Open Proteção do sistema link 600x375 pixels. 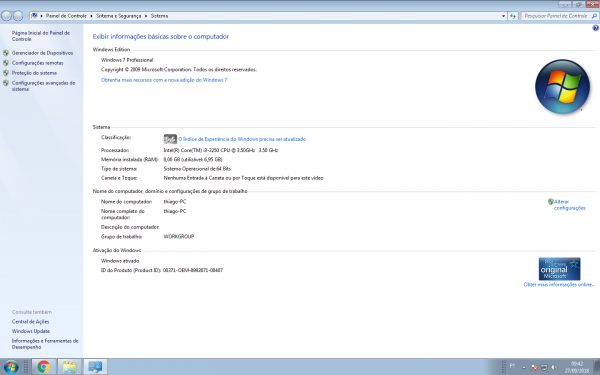click(34, 73)
